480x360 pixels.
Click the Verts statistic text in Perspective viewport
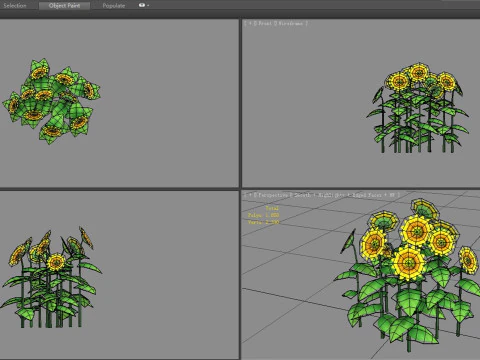[x=263, y=222]
